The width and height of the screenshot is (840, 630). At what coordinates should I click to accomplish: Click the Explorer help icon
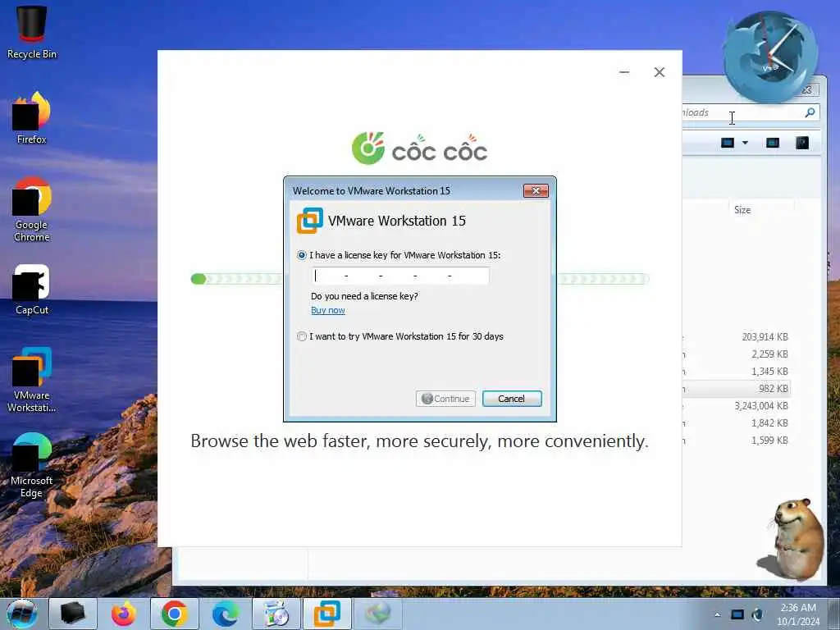tap(802, 143)
